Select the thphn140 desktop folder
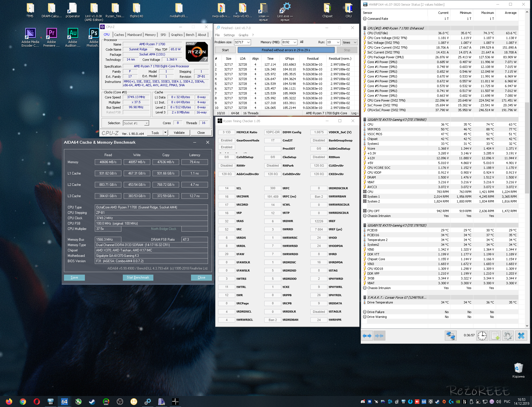Image resolution: width=532 pixels, height=407 pixels. pos(136,10)
